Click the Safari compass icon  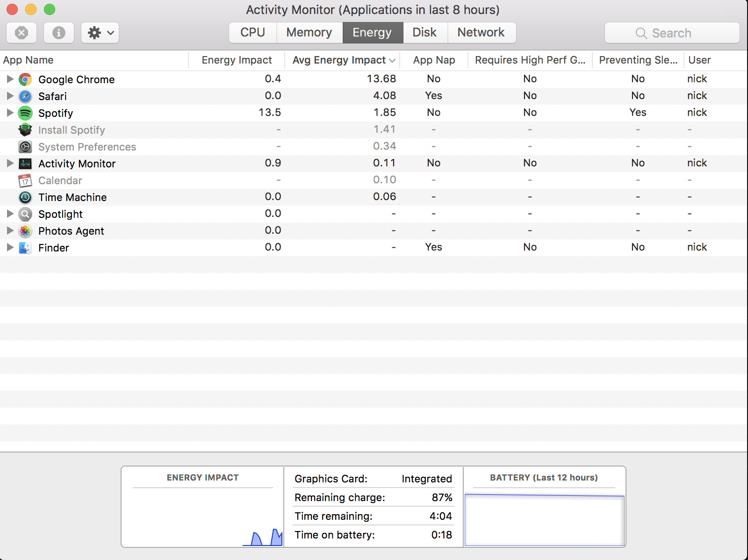pos(25,96)
